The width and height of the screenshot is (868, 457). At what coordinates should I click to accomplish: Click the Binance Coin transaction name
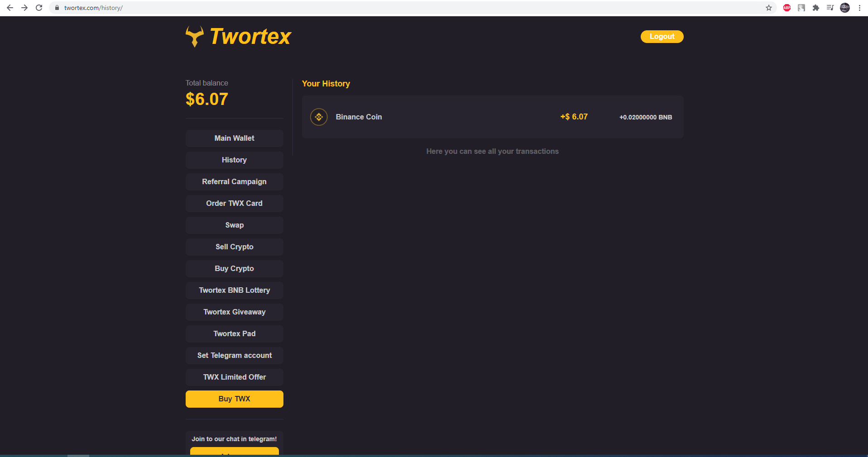coord(359,117)
